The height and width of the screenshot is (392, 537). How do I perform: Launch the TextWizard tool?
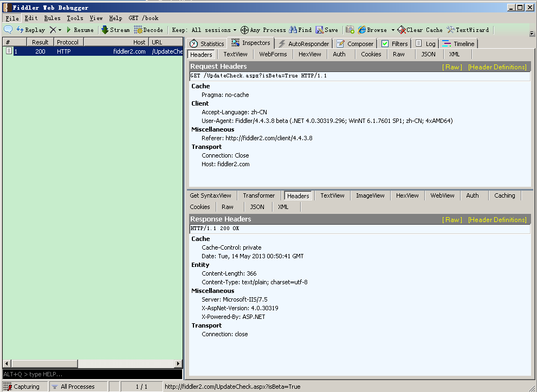pyautogui.click(x=468, y=30)
